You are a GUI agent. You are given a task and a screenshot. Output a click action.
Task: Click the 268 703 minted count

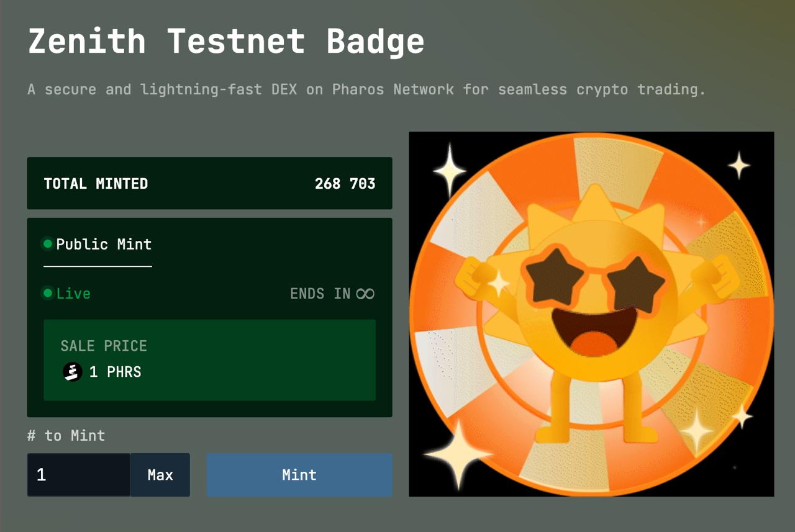[345, 184]
